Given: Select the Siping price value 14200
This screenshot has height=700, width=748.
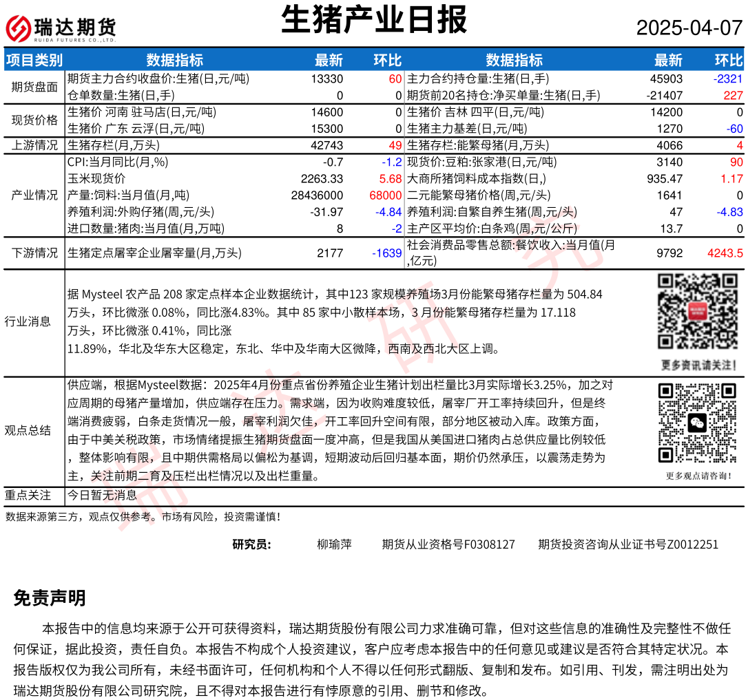Looking at the screenshot, I should click(x=667, y=112).
